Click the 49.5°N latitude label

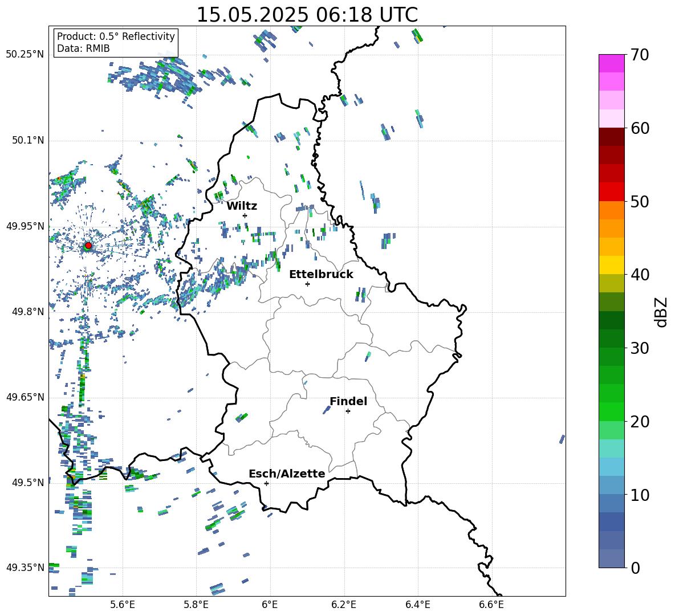28,482
